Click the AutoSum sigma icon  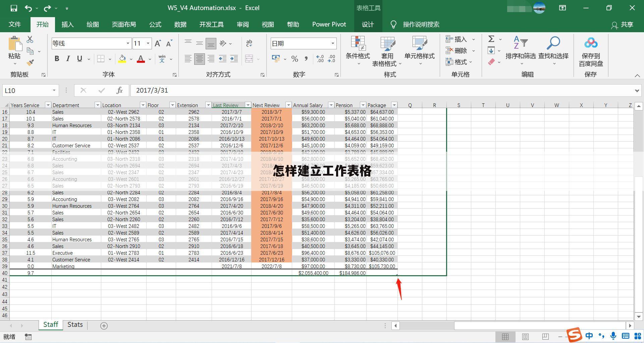[491, 39]
